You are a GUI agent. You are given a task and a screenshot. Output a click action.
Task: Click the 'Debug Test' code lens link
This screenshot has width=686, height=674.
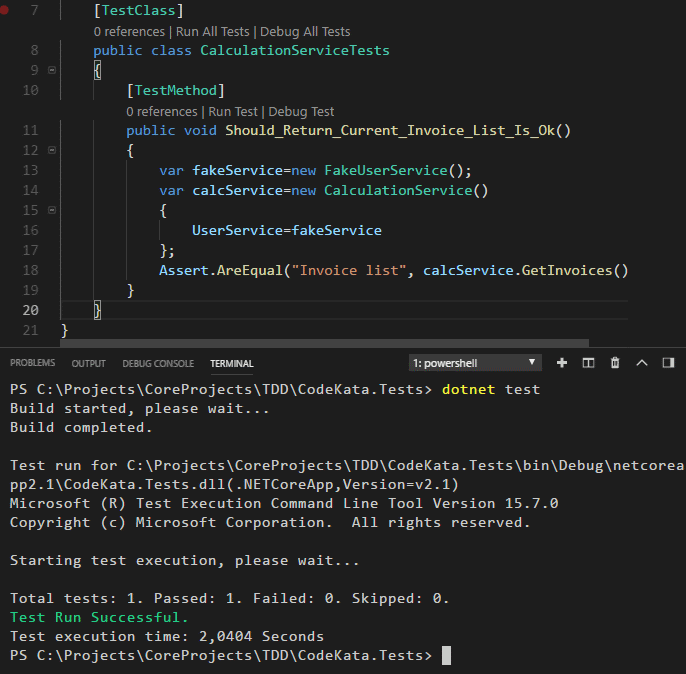click(x=301, y=112)
